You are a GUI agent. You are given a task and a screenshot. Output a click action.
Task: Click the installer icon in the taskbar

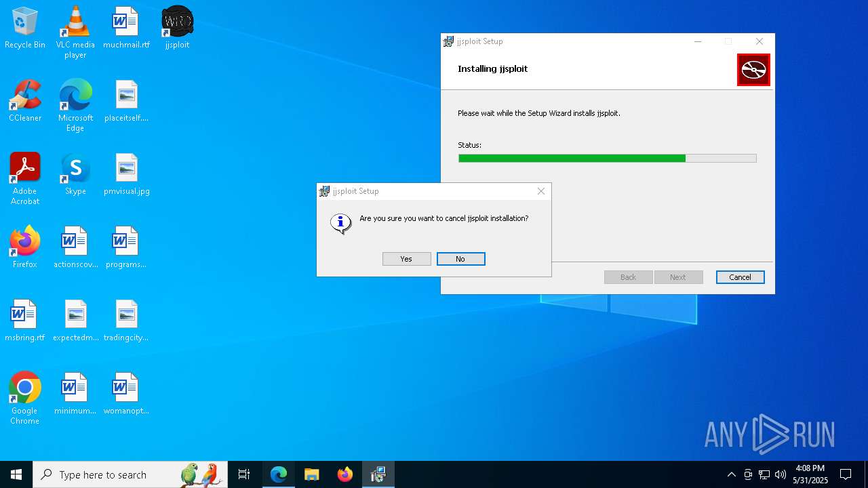coord(378,474)
